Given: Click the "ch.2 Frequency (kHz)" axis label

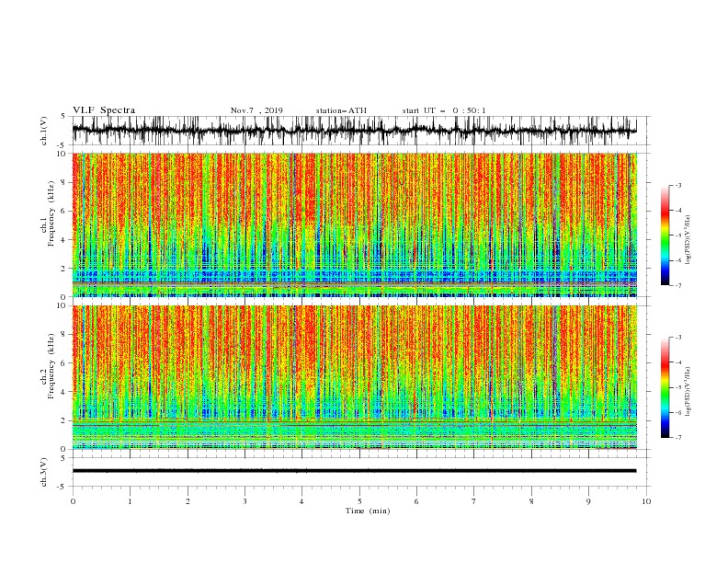Looking at the screenshot, I should coord(48,366).
